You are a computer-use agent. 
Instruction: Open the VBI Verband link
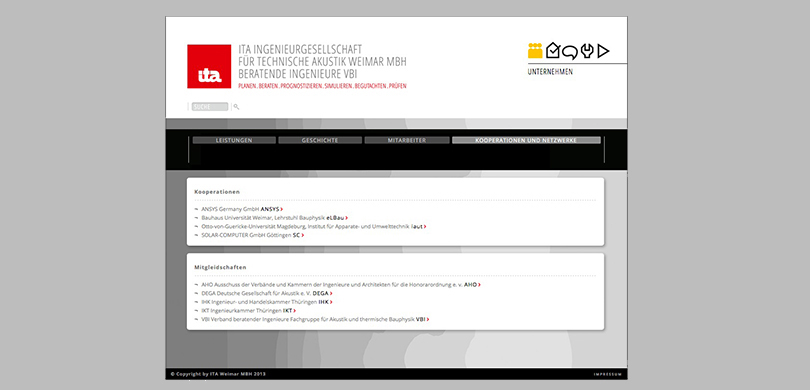(315, 319)
